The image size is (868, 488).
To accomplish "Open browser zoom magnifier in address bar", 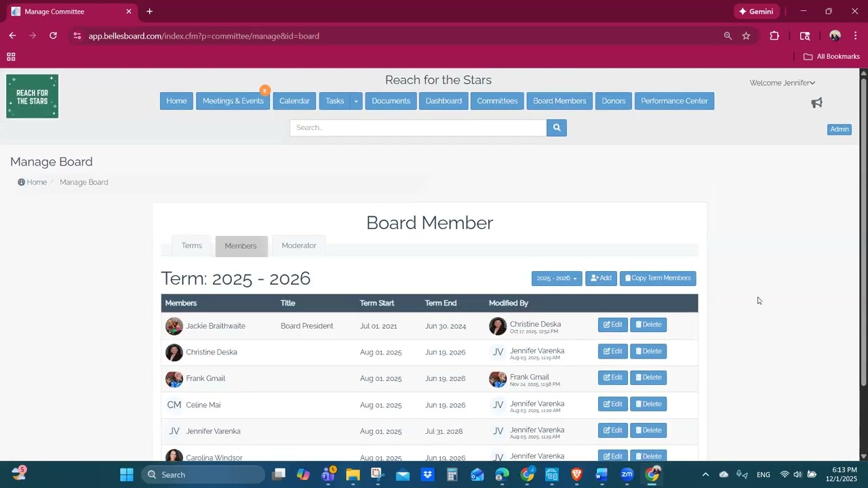I will pyautogui.click(x=728, y=36).
